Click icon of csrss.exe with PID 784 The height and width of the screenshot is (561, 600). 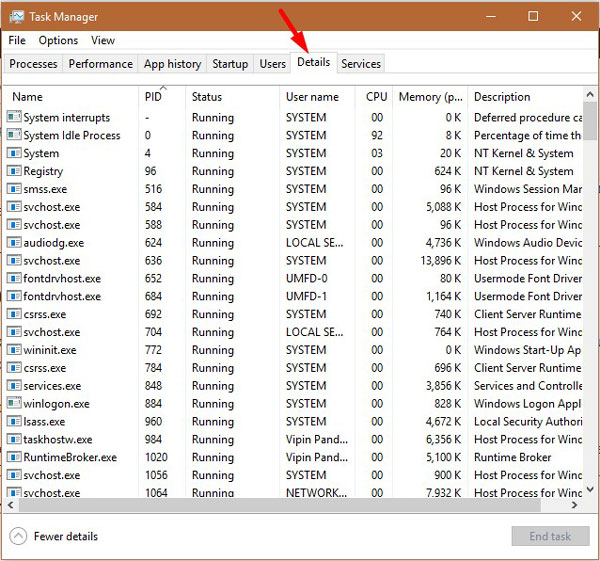(x=14, y=368)
